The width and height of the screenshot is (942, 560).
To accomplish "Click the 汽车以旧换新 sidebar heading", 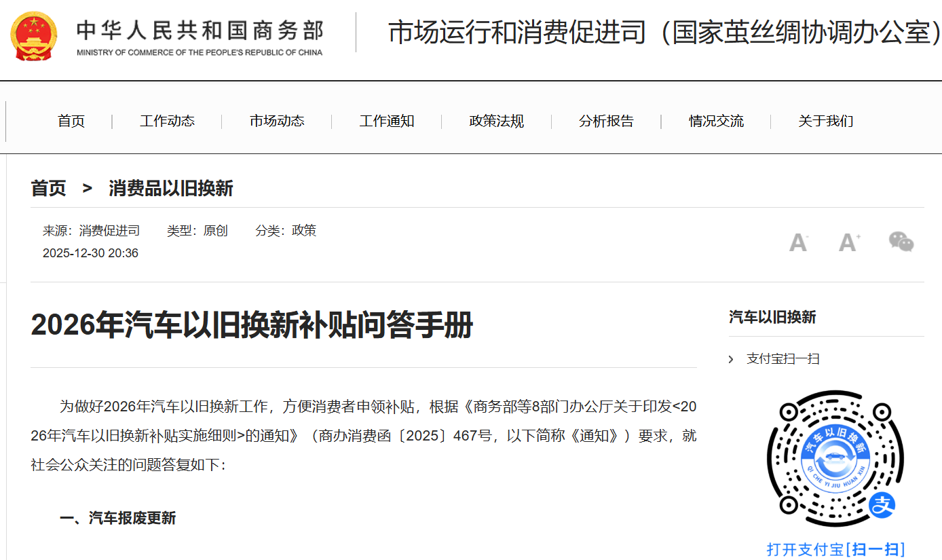I will [771, 316].
